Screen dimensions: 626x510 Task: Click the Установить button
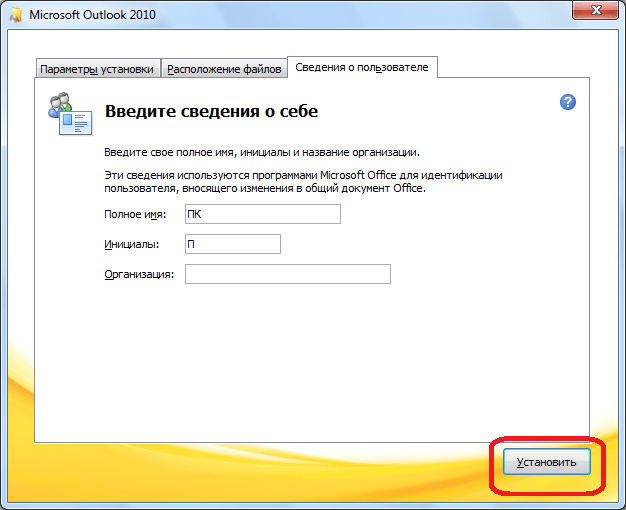pos(547,462)
